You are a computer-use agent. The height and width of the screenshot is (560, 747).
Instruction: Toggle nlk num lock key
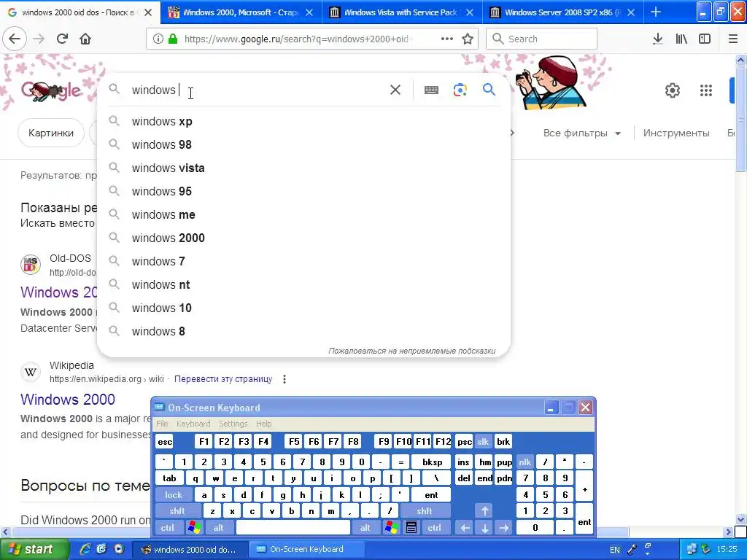[525, 462]
